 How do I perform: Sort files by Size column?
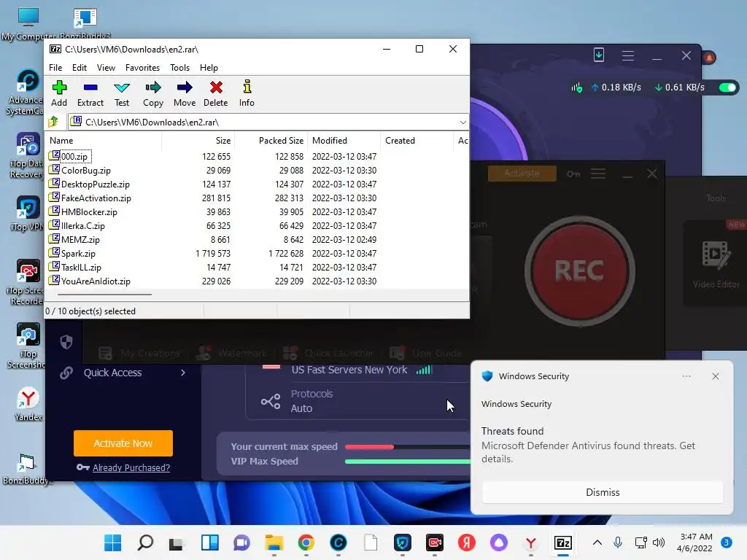point(198,141)
